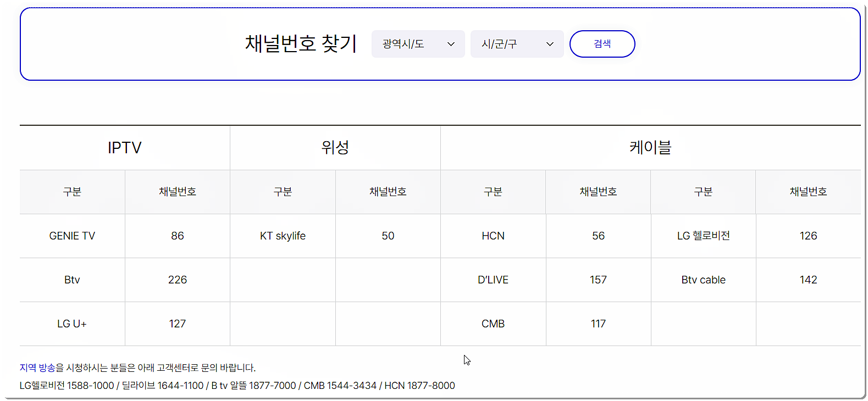Screen dimensions: 868x401
Task: Click the 검색 search button
Action: [x=602, y=44]
